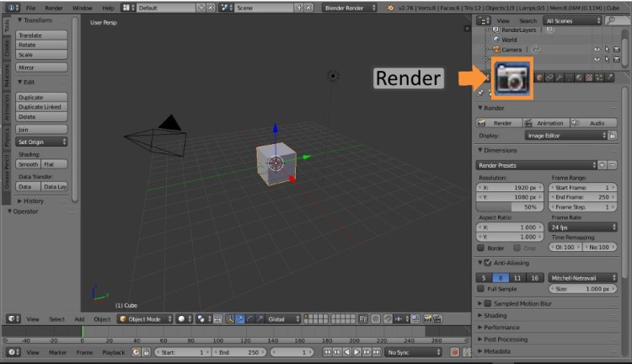Viewport: 632px width, 364px height.
Task: Open the Particles properties tab icon
Action: (x=599, y=78)
